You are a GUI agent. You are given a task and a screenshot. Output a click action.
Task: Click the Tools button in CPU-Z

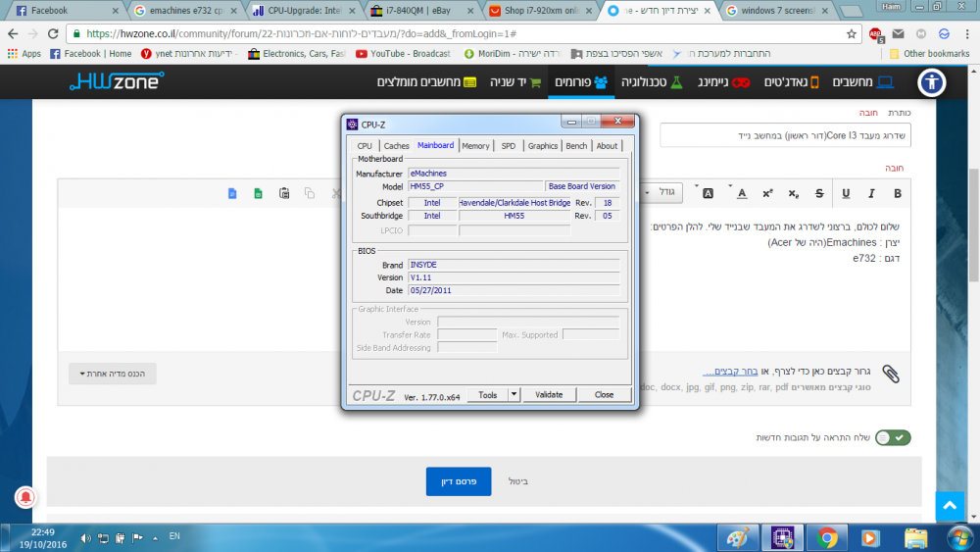[x=487, y=395]
